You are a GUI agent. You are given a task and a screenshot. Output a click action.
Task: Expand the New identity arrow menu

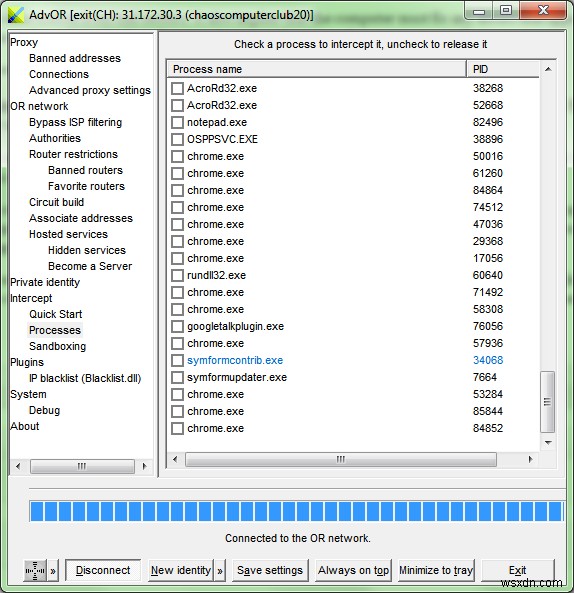[220, 570]
